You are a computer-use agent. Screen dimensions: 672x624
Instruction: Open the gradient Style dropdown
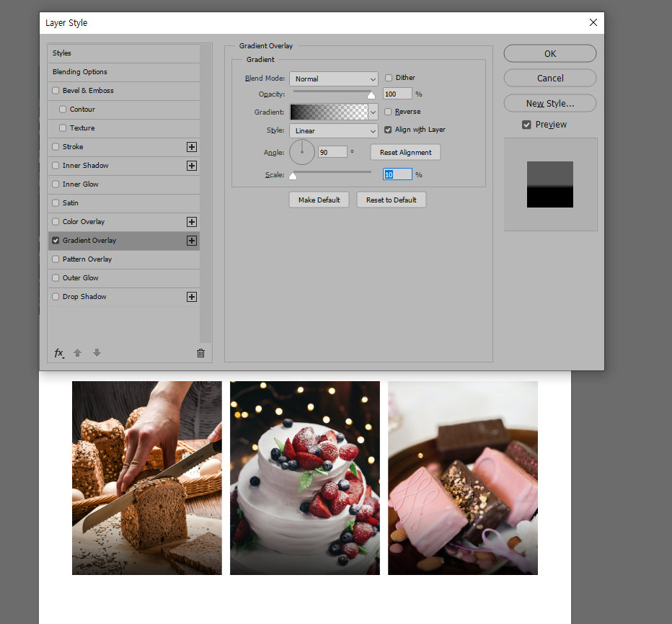[334, 130]
